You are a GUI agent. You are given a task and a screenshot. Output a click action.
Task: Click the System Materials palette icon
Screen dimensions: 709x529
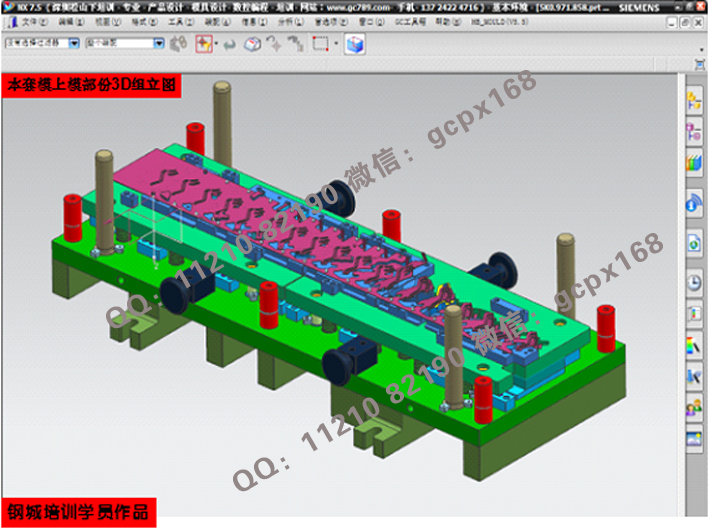[693, 346]
